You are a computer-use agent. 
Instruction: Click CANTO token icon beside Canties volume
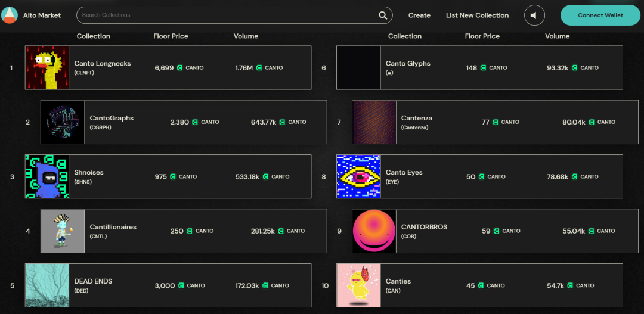tap(570, 286)
